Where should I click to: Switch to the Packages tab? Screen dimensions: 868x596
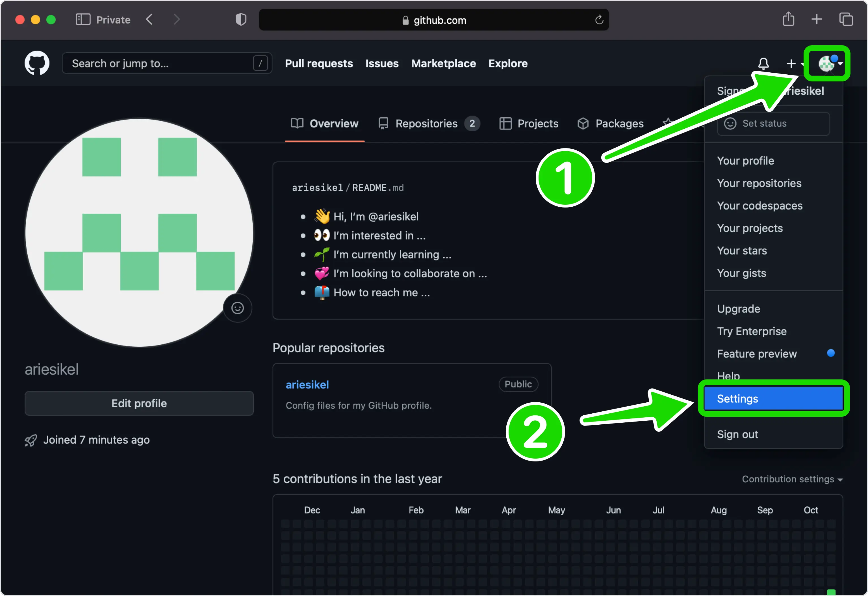(610, 123)
